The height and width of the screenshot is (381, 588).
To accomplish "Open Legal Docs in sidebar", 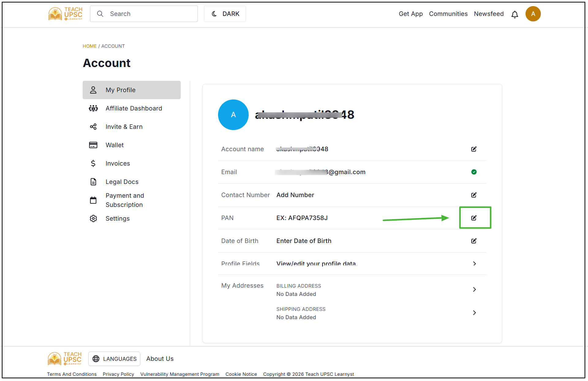I will [x=132, y=182].
